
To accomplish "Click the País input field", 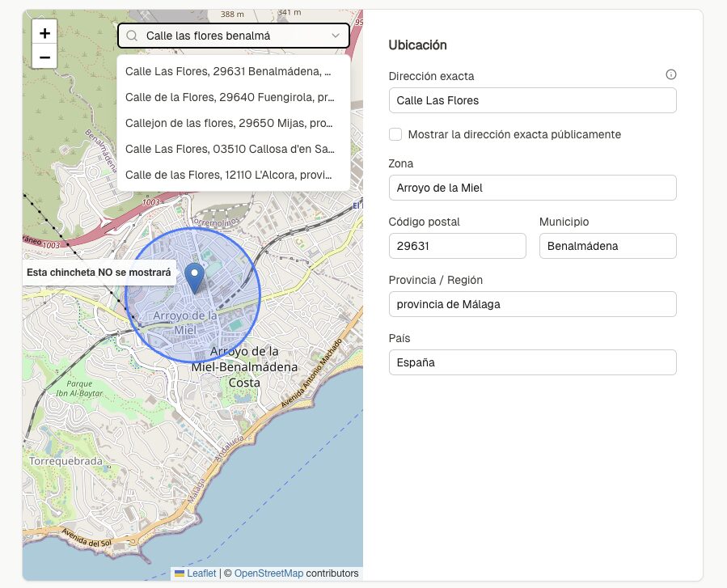I will [x=532, y=362].
